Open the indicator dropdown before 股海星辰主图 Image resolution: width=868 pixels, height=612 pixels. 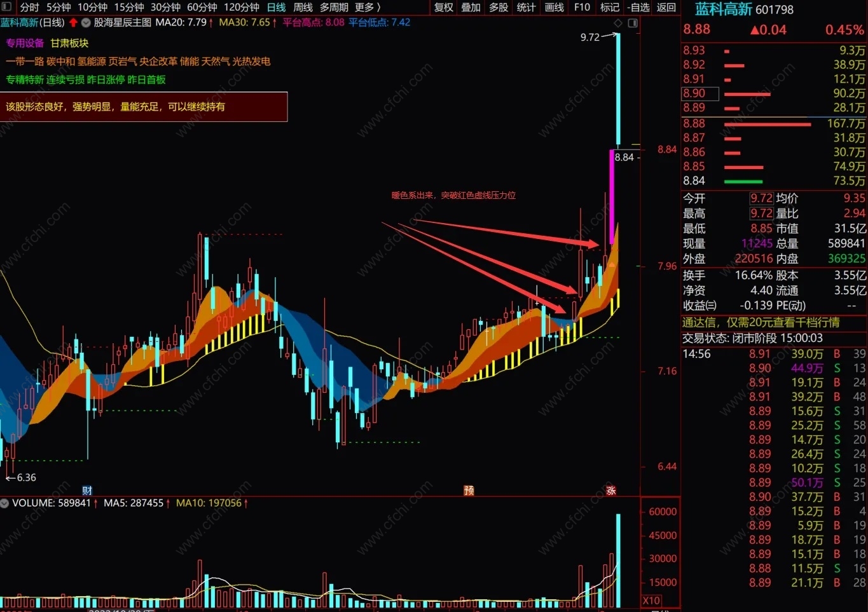click(86, 23)
